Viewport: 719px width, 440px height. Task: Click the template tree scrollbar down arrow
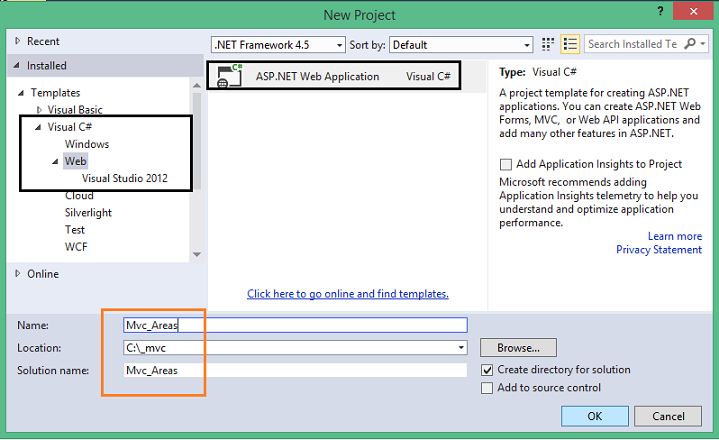click(197, 254)
